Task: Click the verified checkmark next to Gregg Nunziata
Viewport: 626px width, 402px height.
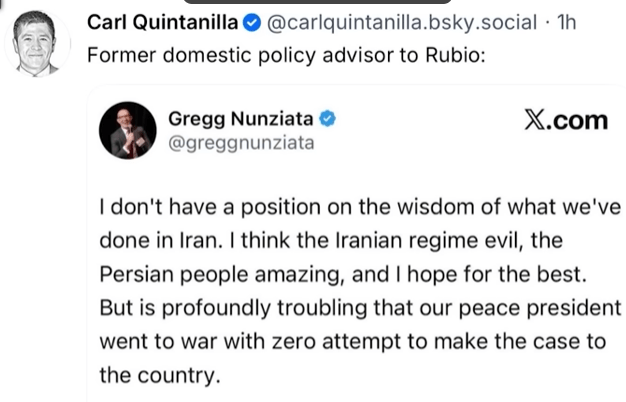Action: (328, 119)
